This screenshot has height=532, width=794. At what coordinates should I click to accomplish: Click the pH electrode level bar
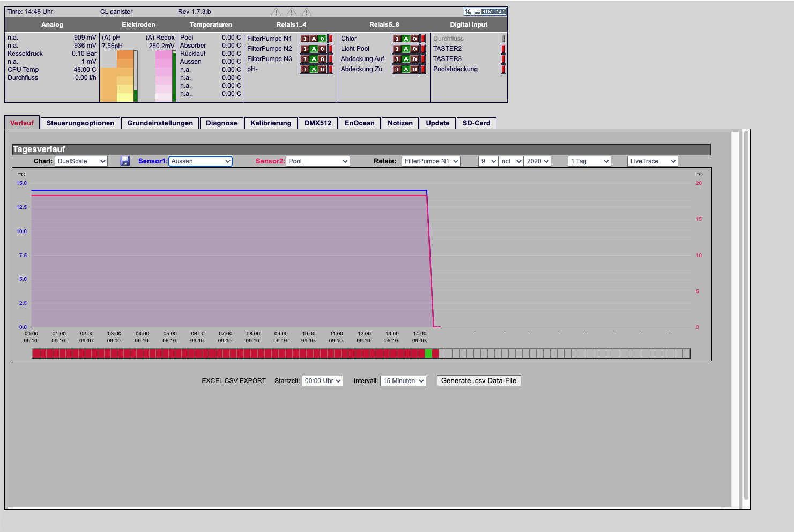click(136, 76)
